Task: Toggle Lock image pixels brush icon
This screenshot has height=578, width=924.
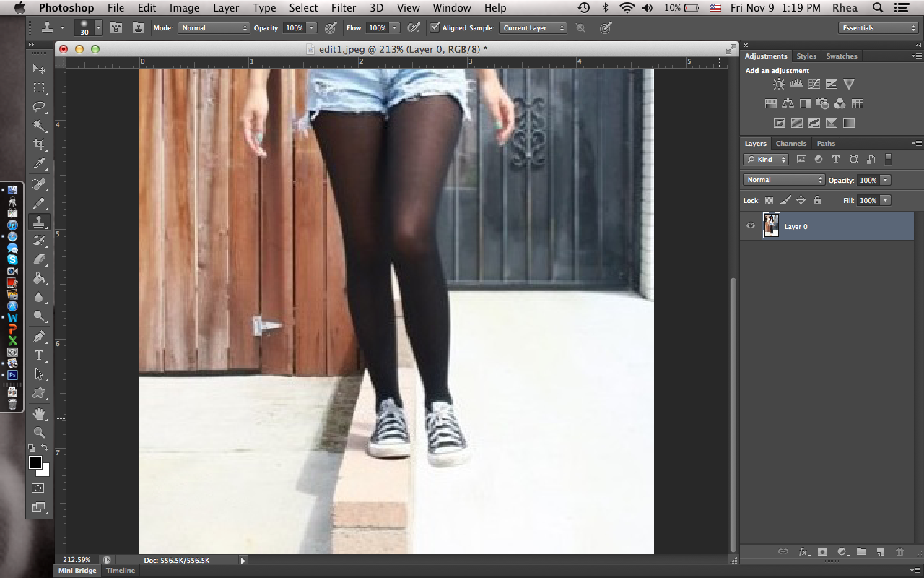Action: [x=785, y=200]
